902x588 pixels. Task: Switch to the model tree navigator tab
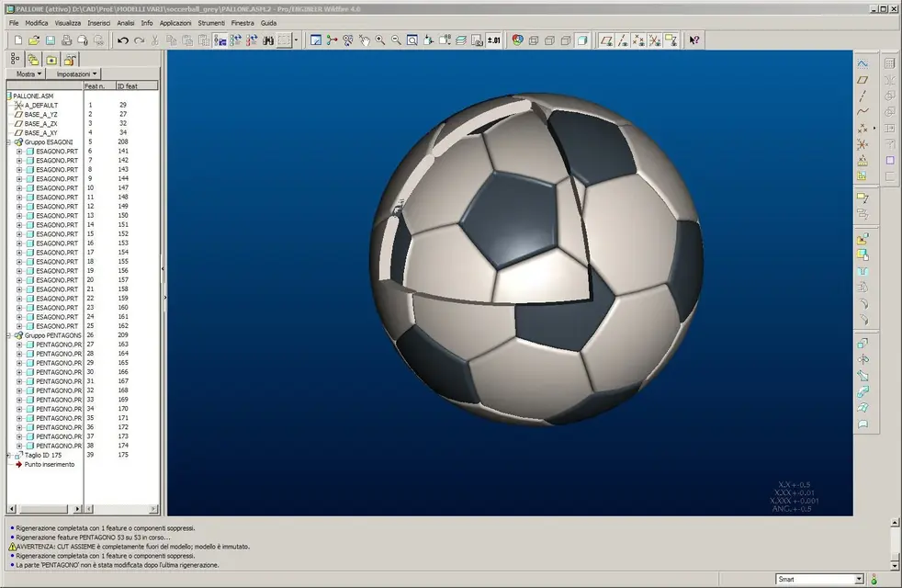pyautogui.click(x=15, y=60)
